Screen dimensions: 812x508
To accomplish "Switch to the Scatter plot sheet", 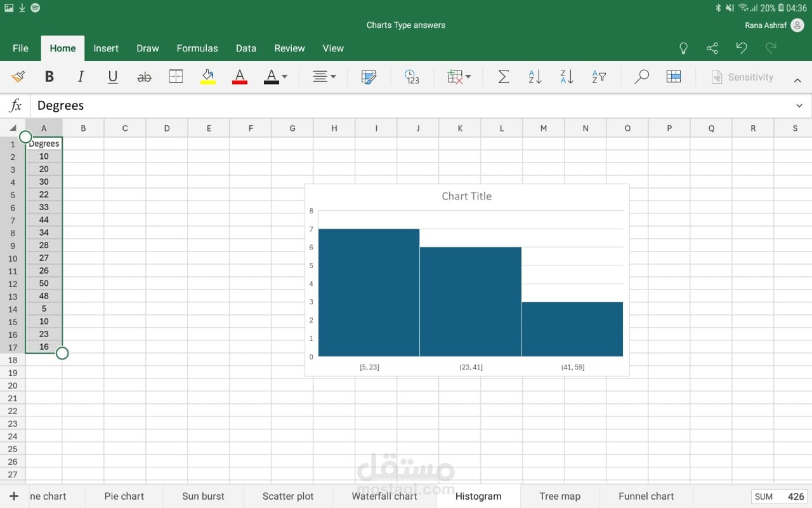I will [288, 496].
